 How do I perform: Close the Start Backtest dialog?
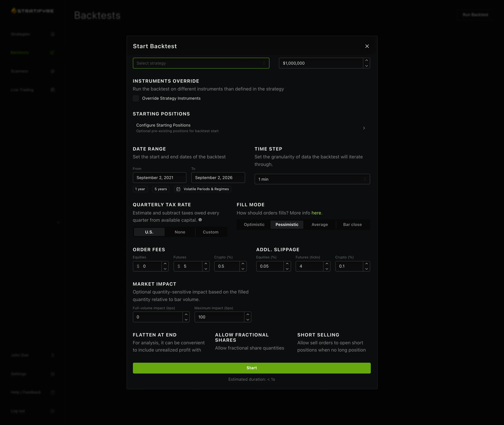coord(367,46)
